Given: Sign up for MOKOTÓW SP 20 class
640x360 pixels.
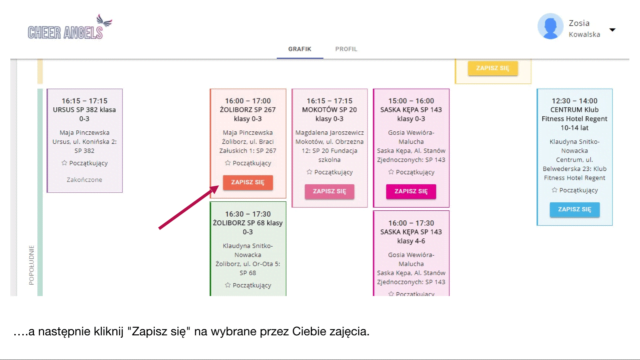Looking at the screenshot, I should [x=329, y=191].
